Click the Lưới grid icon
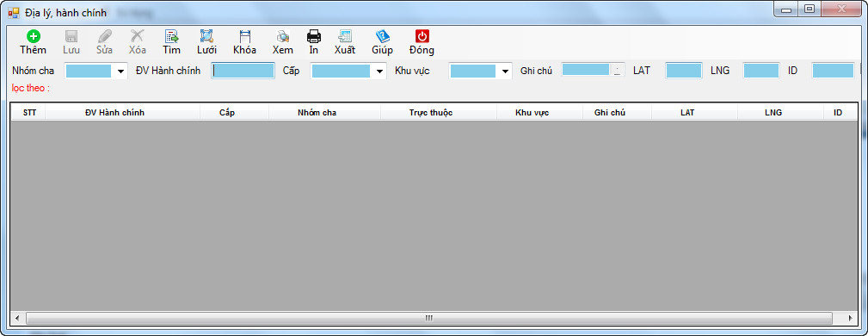Screen dimensions: 868x336 pos(206,36)
